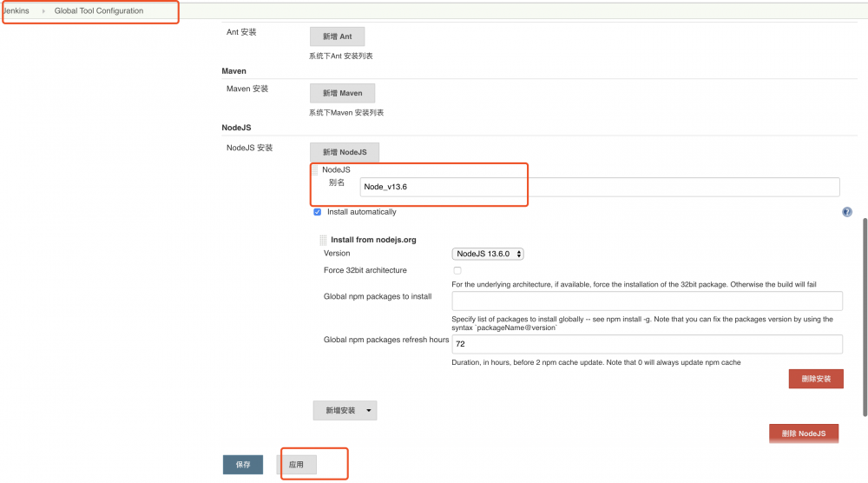This screenshot has height=483, width=868.
Task: Open the NodeJS 13.6.0 version dropdown
Action: pyautogui.click(x=488, y=254)
